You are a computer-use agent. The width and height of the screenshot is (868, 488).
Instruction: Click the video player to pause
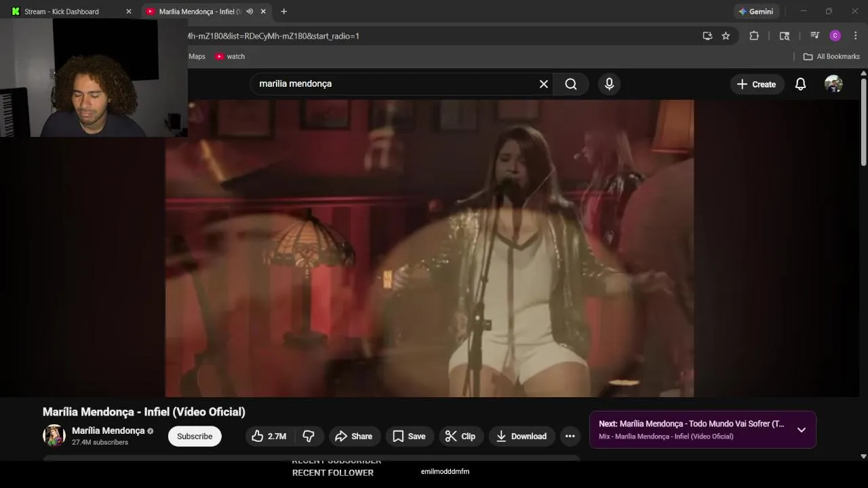[x=429, y=248]
